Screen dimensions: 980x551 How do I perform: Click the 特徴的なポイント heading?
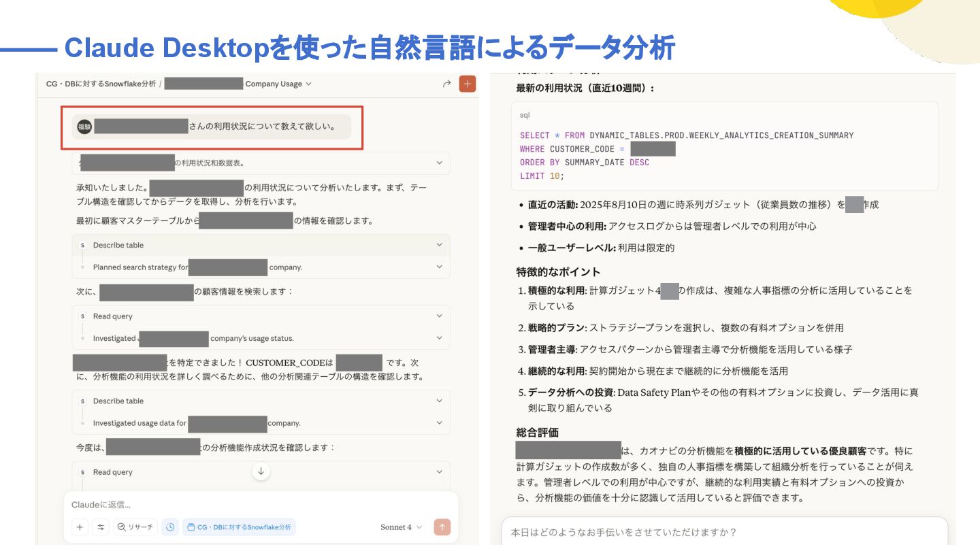pyautogui.click(x=558, y=272)
